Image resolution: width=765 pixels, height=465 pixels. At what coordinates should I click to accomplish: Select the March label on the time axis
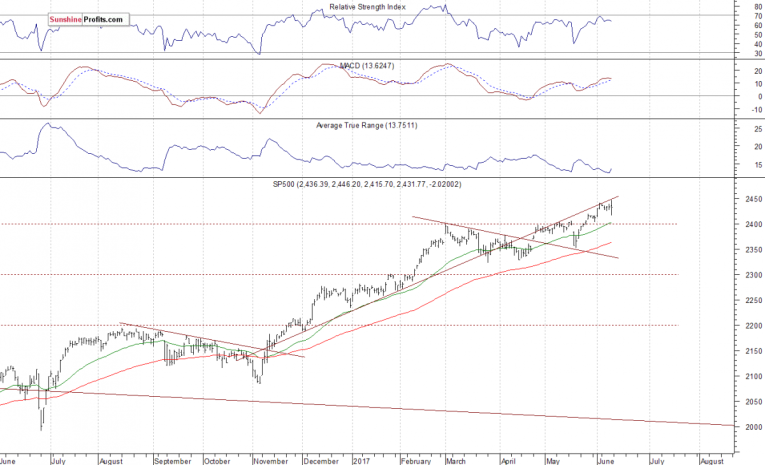coord(456,462)
